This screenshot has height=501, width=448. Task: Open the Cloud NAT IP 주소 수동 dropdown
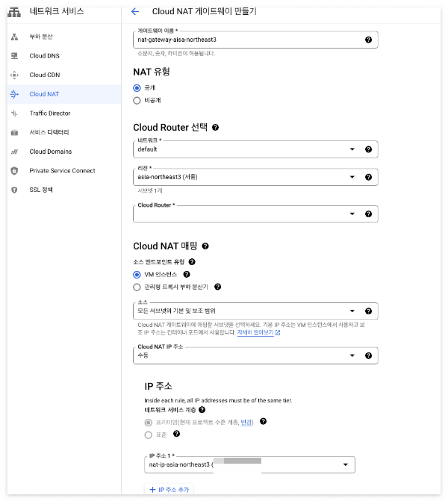click(x=255, y=355)
